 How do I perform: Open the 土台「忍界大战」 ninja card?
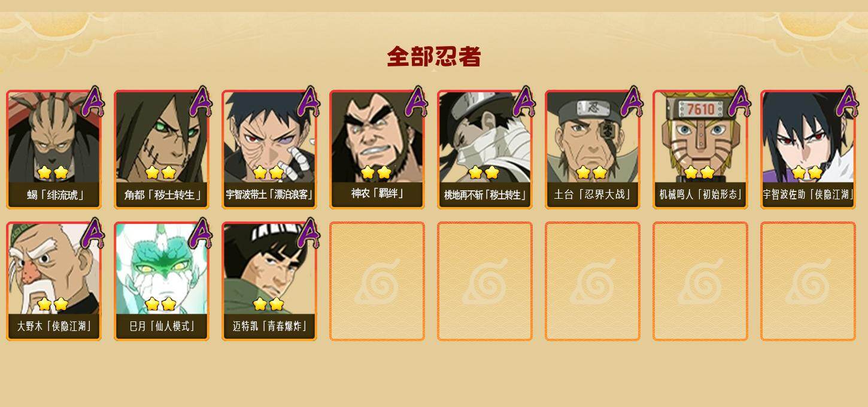point(593,150)
